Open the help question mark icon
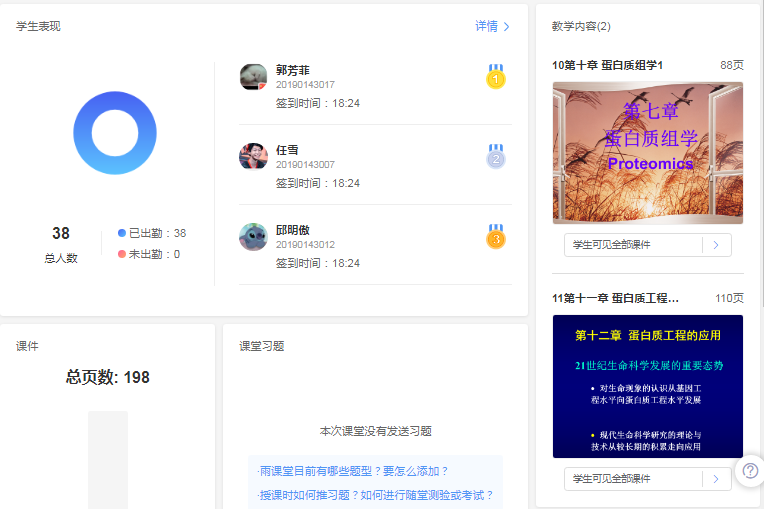The image size is (764, 509). coord(749,472)
